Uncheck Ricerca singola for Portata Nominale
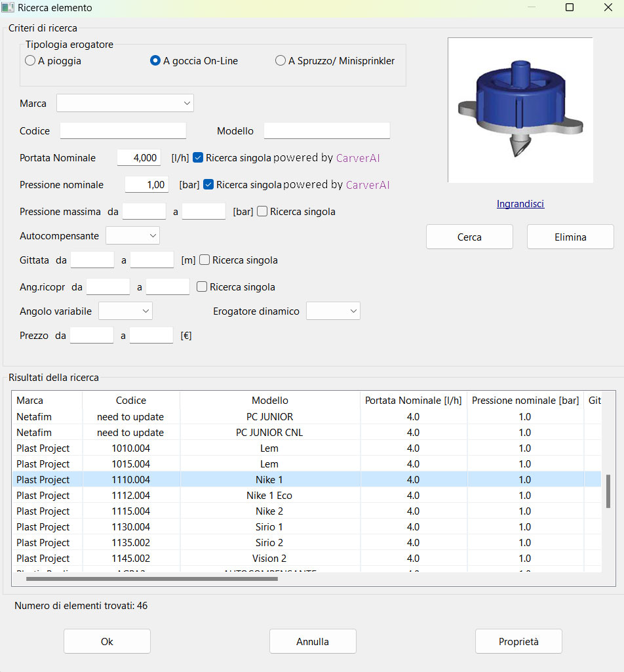Screen dimensions: 624x672 (x=198, y=158)
